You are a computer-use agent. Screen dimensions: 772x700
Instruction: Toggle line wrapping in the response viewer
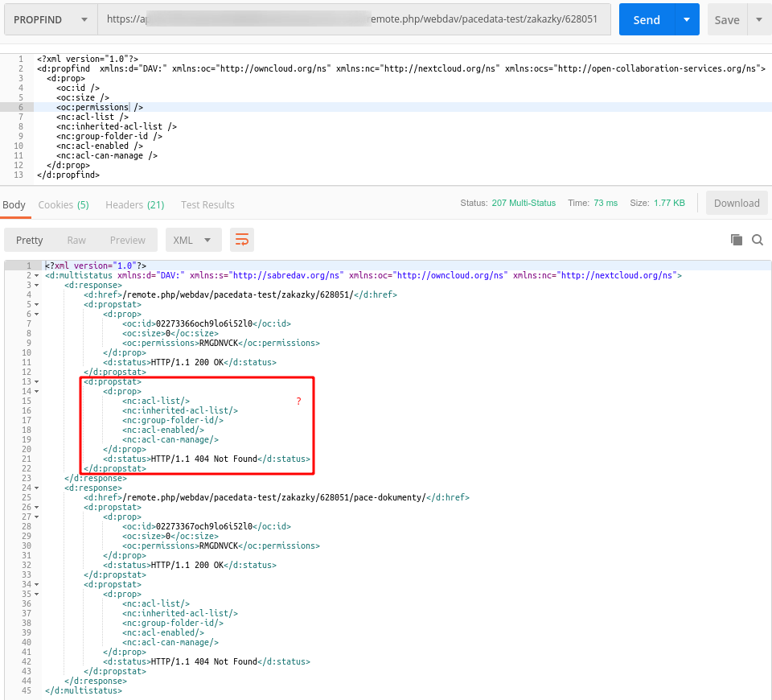pyautogui.click(x=241, y=239)
